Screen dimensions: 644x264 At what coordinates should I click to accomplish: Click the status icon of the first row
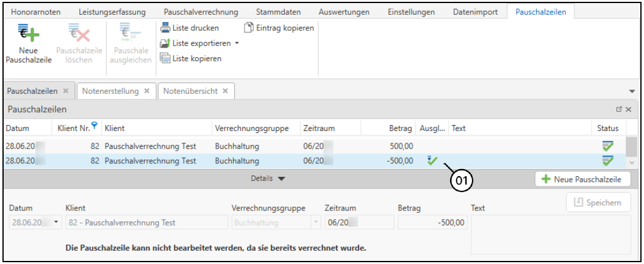pyautogui.click(x=607, y=146)
